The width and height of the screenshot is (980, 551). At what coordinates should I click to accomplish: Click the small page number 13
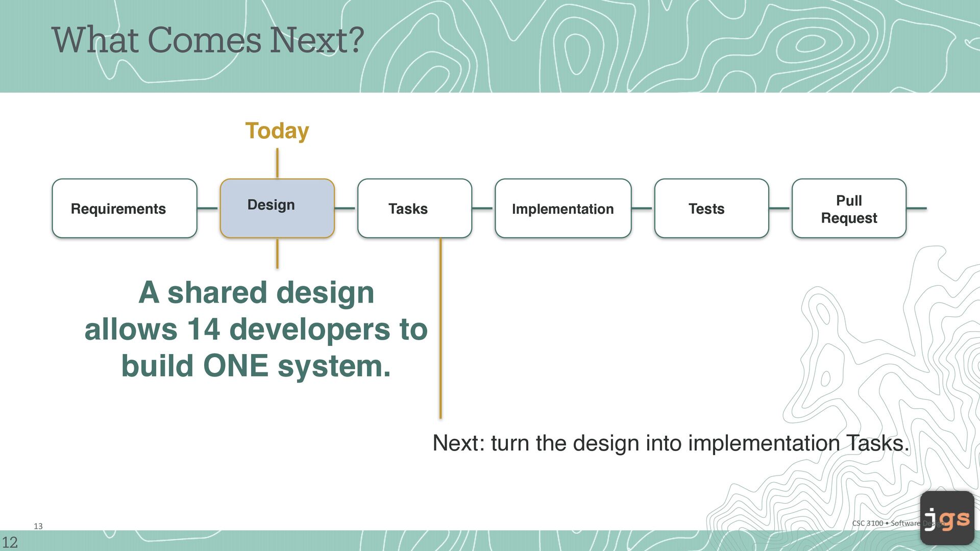coord(38,526)
